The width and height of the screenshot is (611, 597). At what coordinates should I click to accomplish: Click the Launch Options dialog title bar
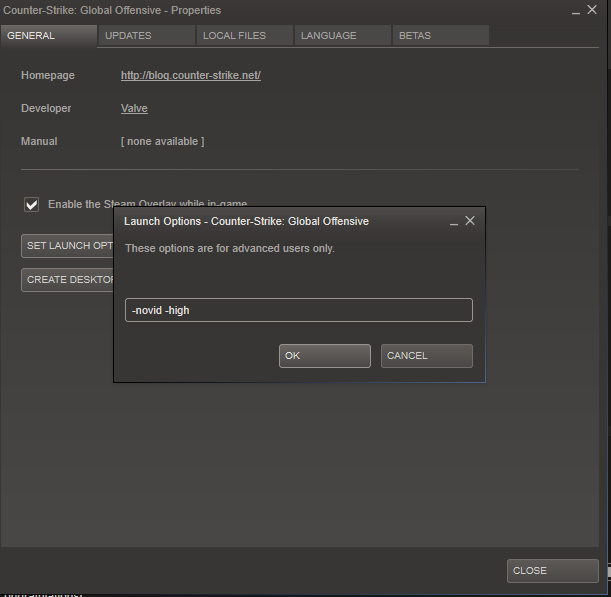[246, 221]
